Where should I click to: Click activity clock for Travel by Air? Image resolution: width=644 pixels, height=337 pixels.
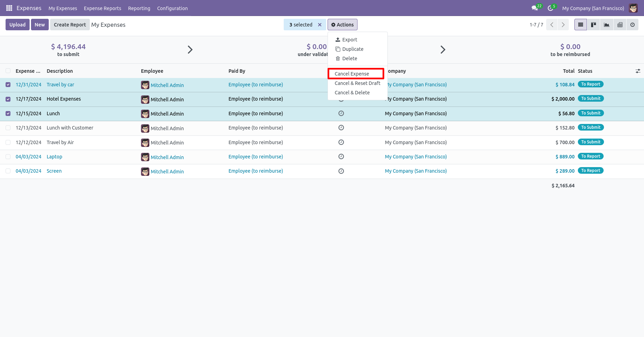pyautogui.click(x=341, y=142)
